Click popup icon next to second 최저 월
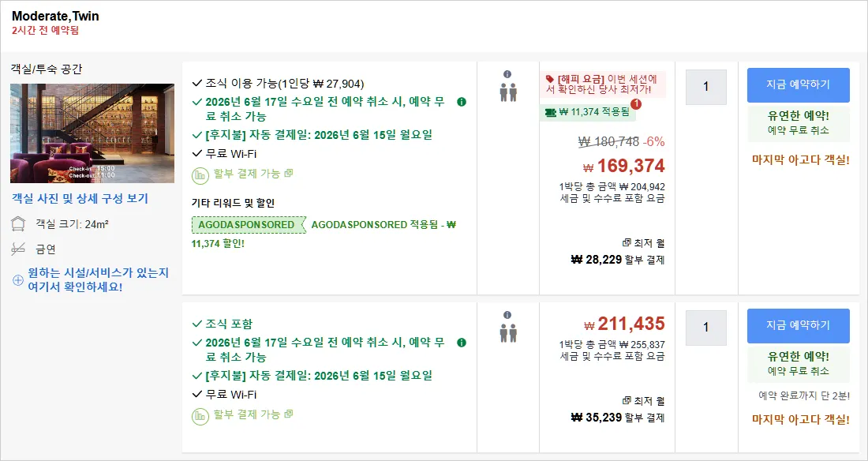868x461 pixels. click(627, 400)
